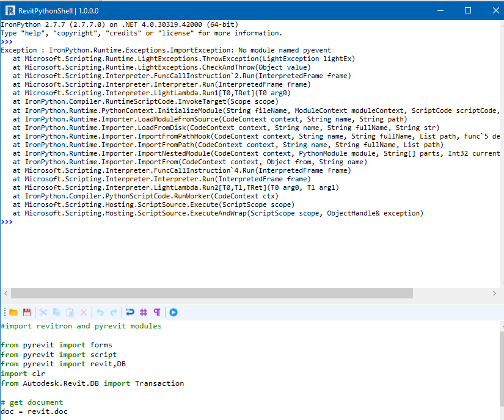Viewport: 504px width, 420px height.
Task: Click the toolbar grip handle
Action: 4,312
